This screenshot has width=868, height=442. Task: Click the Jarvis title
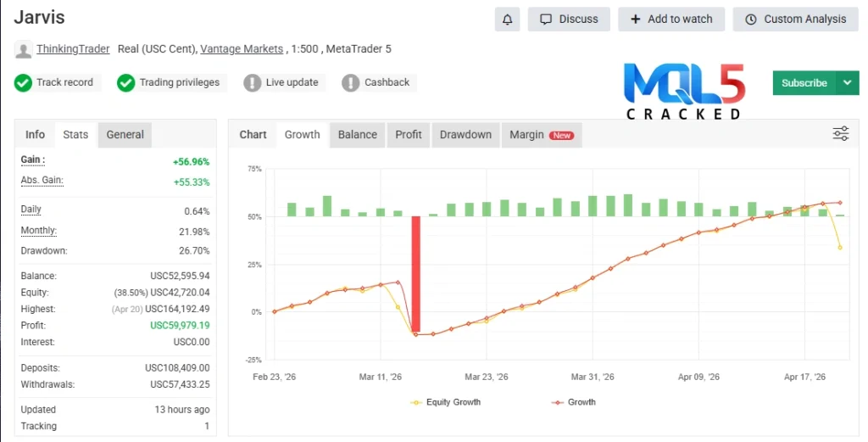pos(39,17)
